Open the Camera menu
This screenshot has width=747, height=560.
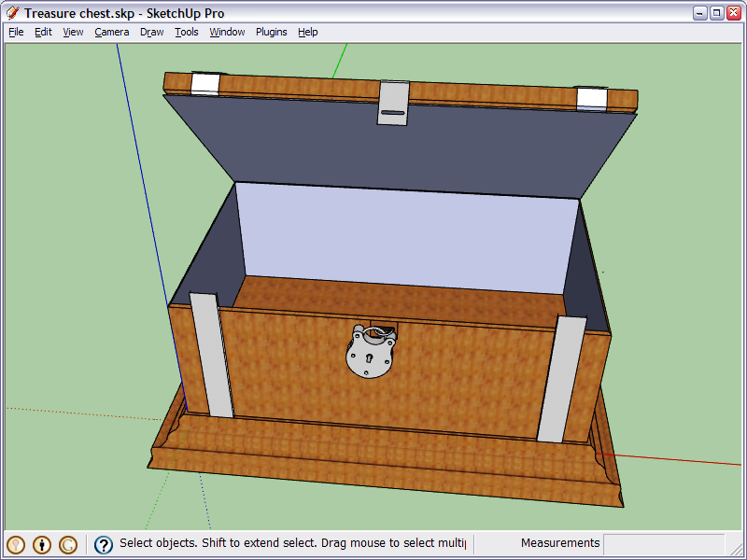point(111,32)
